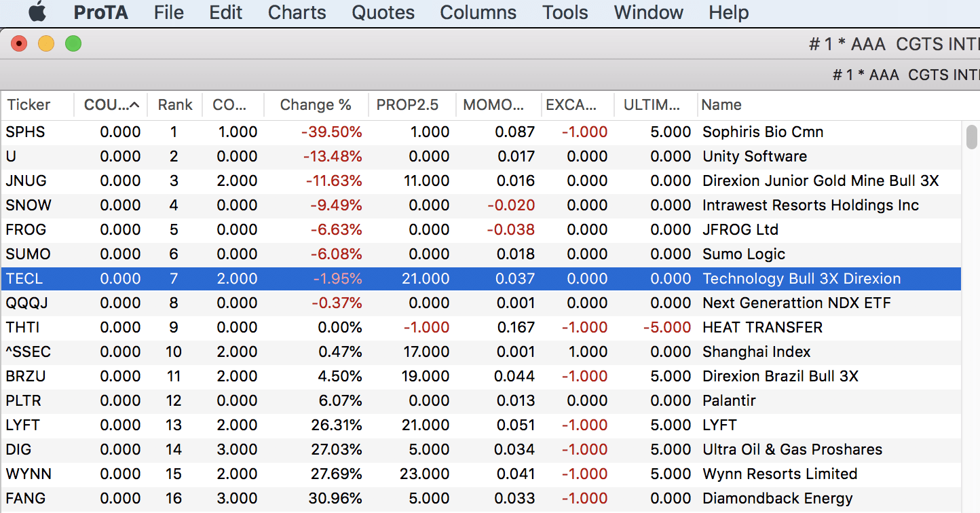Screen dimensions: 980x513
Task: Sort by Name column header
Action: tap(721, 105)
